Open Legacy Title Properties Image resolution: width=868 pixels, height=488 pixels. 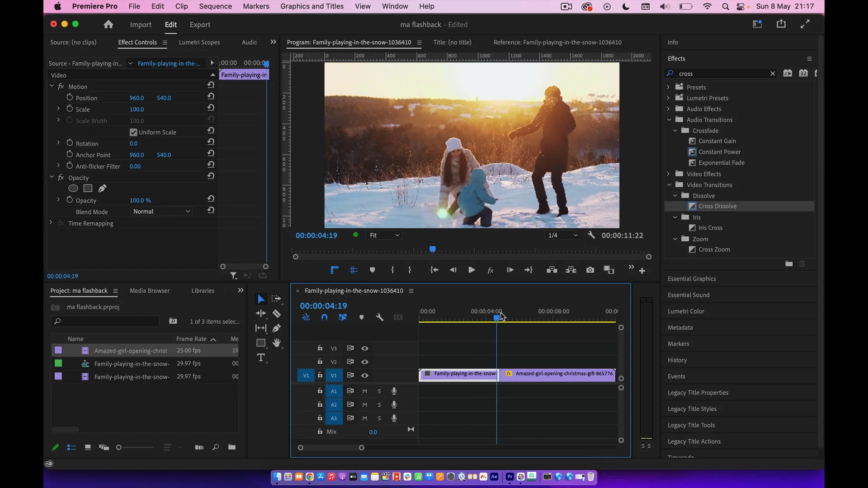(698, 392)
